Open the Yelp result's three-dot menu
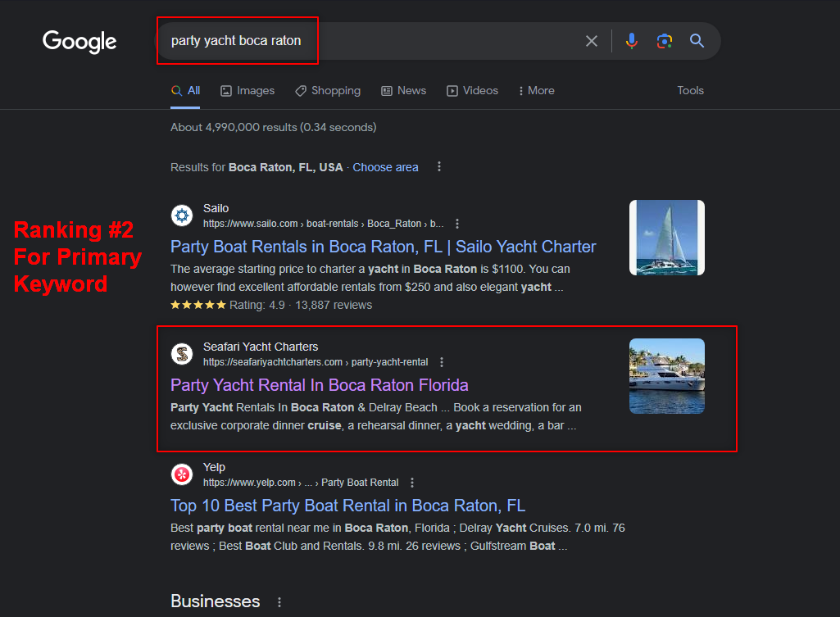 [x=412, y=483]
